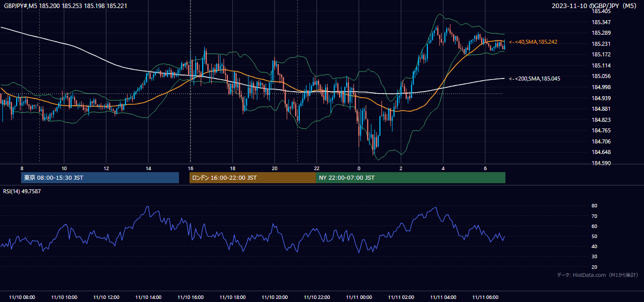Click hour tick 6 under price chart
The height and width of the screenshot is (302, 644).
coord(485,168)
